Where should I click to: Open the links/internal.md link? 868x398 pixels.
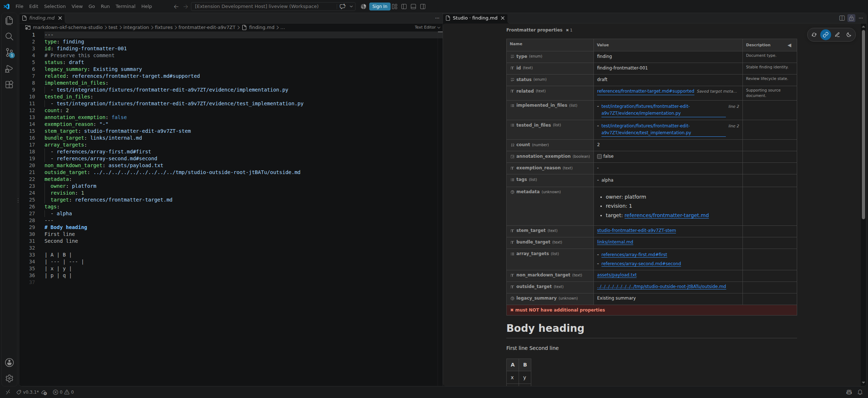click(x=615, y=242)
